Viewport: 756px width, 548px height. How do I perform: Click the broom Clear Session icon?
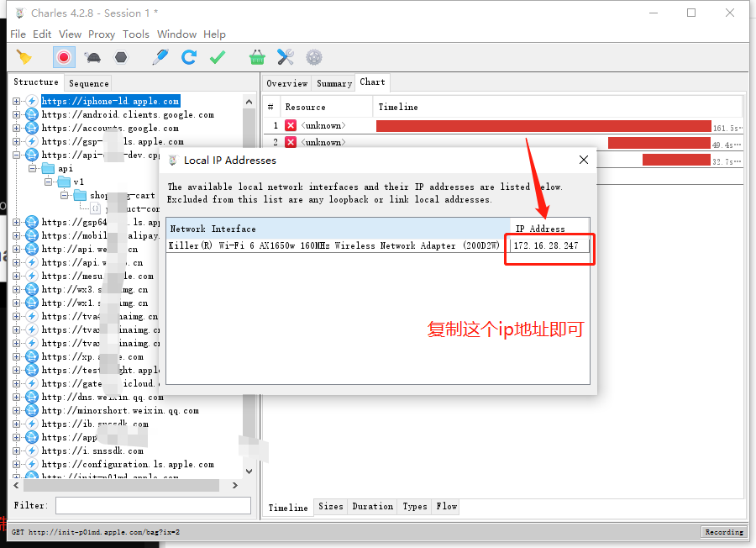pyautogui.click(x=24, y=57)
